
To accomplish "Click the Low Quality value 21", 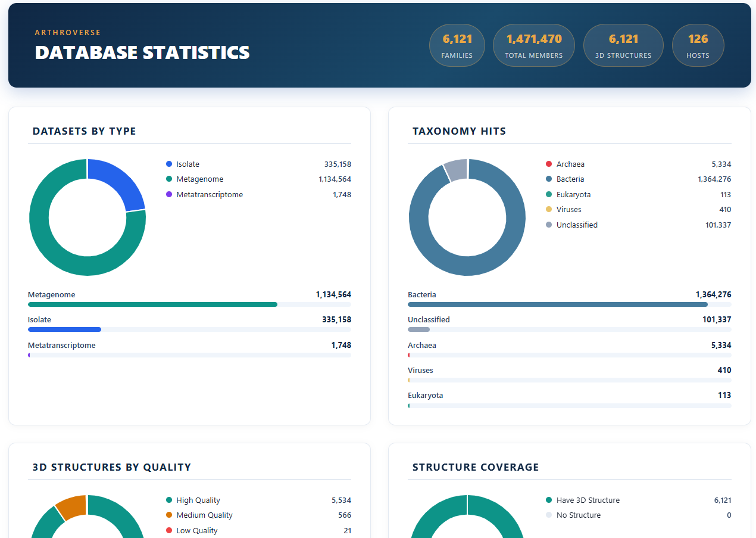I will (x=347, y=530).
